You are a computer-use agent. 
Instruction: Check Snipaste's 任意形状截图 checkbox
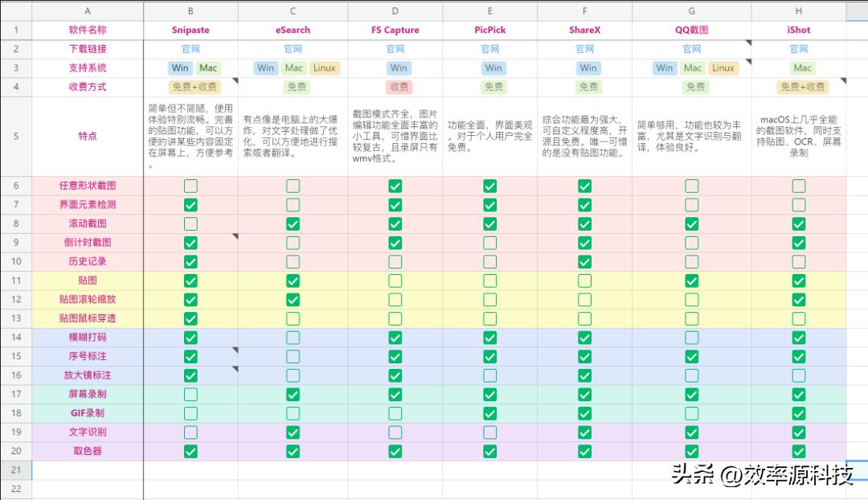coord(190,185)
